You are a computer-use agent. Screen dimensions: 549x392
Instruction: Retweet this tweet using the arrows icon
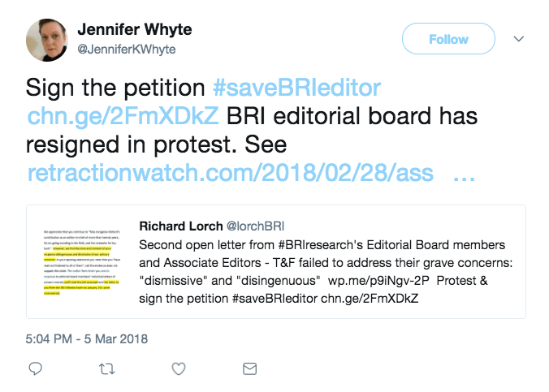coord(106,369)
